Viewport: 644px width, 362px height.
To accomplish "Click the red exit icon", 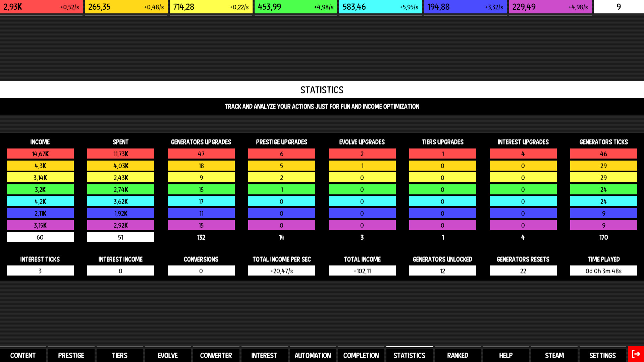I will point(636,354).
